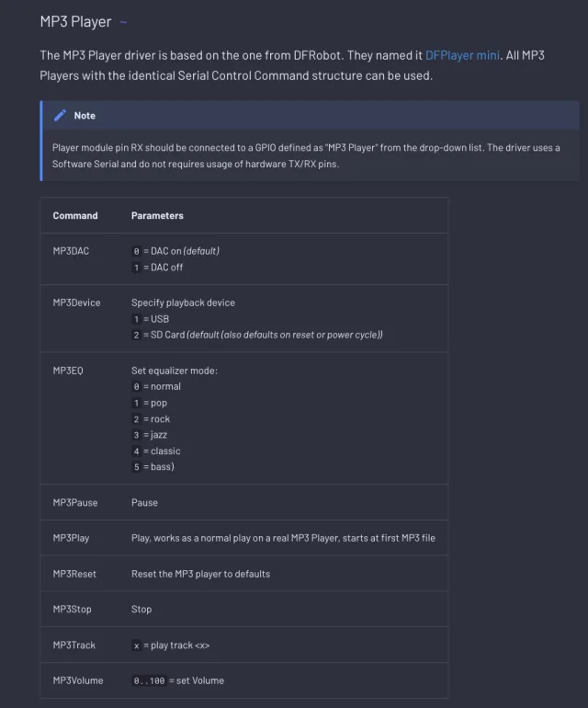Select the MP3DAC command name
Image resolution: width=588 pixels, height=708 pixels.
pyautogui.click(x=71, y=250)
